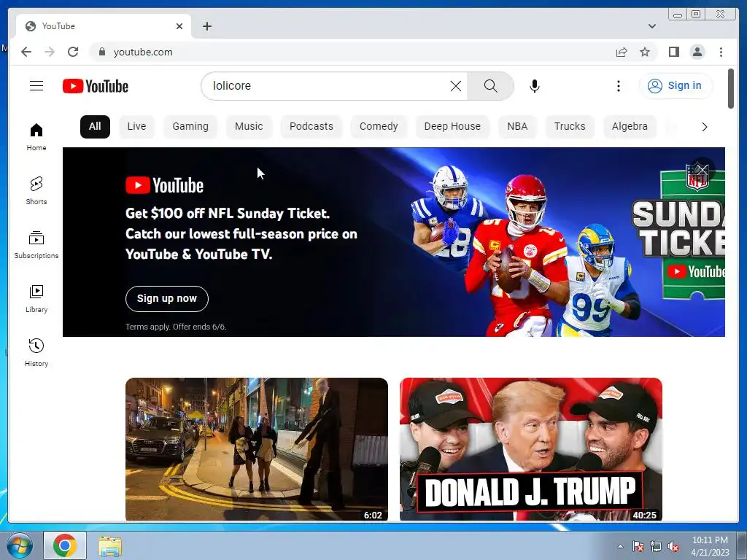Click the magnifier search button
Viewport: 747px width, 560px height.
[491, 86]
